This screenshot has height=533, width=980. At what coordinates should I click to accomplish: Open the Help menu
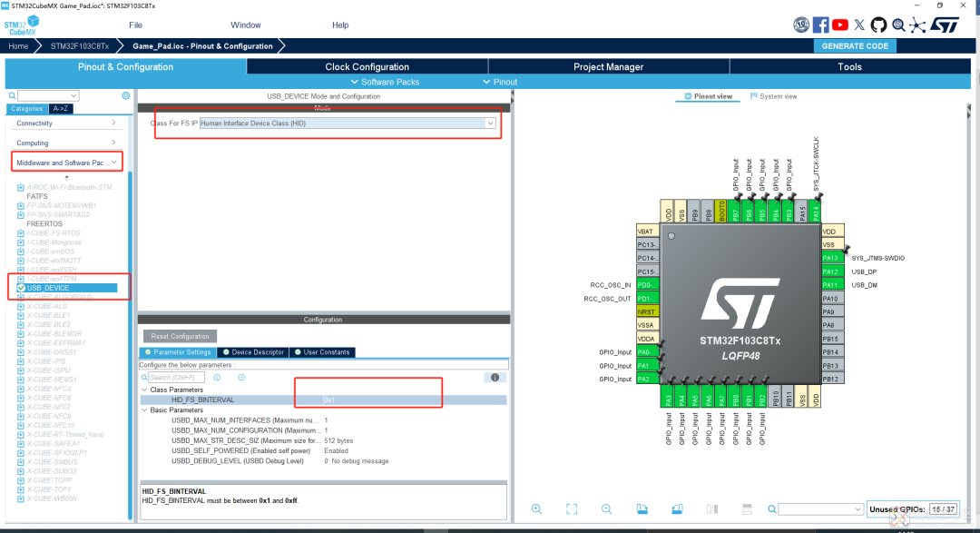point(340,25)
